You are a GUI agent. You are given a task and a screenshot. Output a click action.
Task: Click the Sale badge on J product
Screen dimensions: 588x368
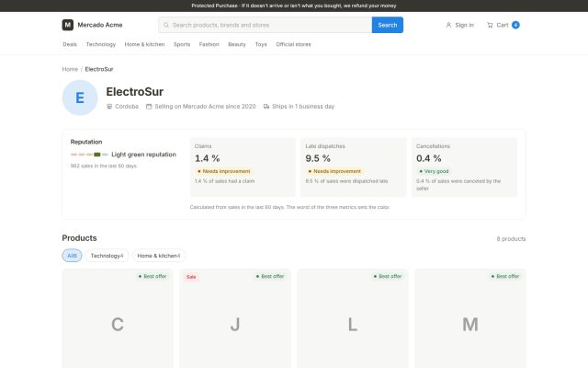pos(191,277)
